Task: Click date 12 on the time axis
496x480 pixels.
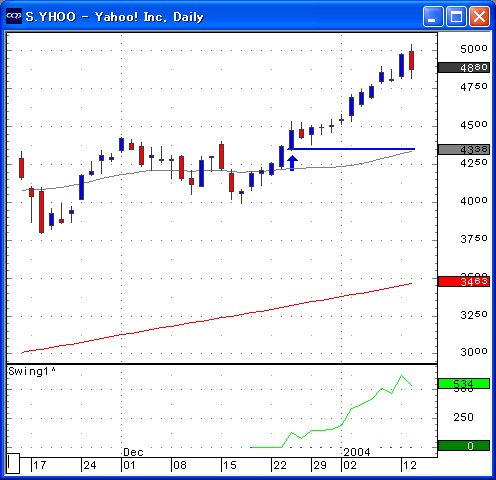Action: (410, 465)
